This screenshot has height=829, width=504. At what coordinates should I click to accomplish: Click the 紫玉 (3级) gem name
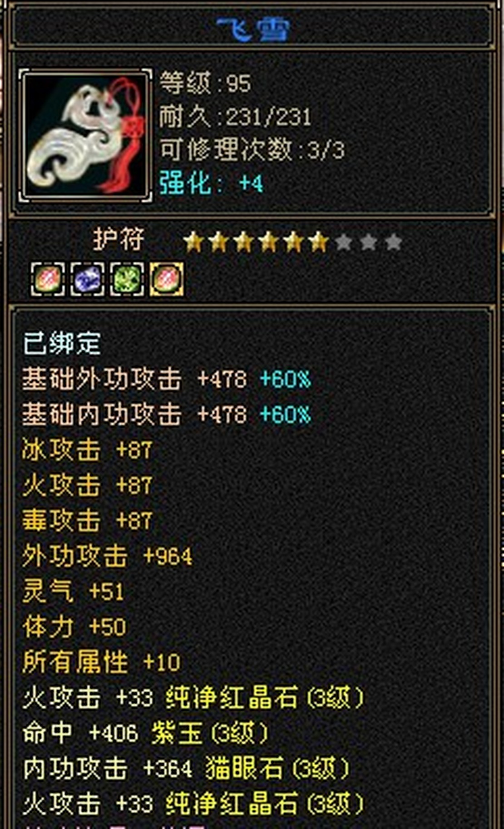210,733
